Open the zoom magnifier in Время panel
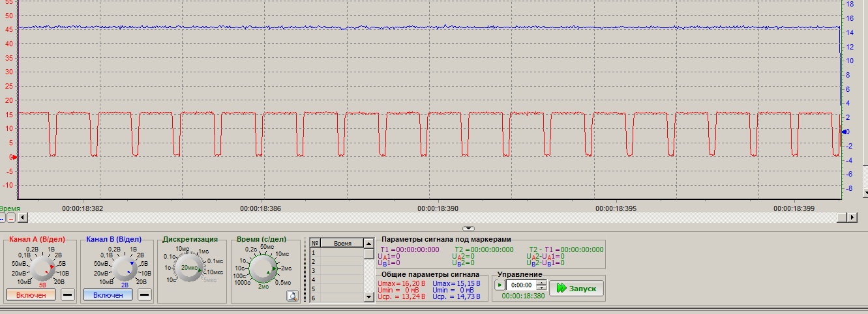The image size is (868, 314). point(292,296)
